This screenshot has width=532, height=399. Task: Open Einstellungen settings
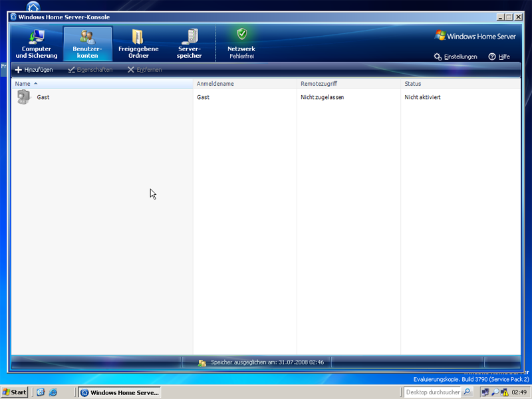pyautogui.click(x=456, y=57)
